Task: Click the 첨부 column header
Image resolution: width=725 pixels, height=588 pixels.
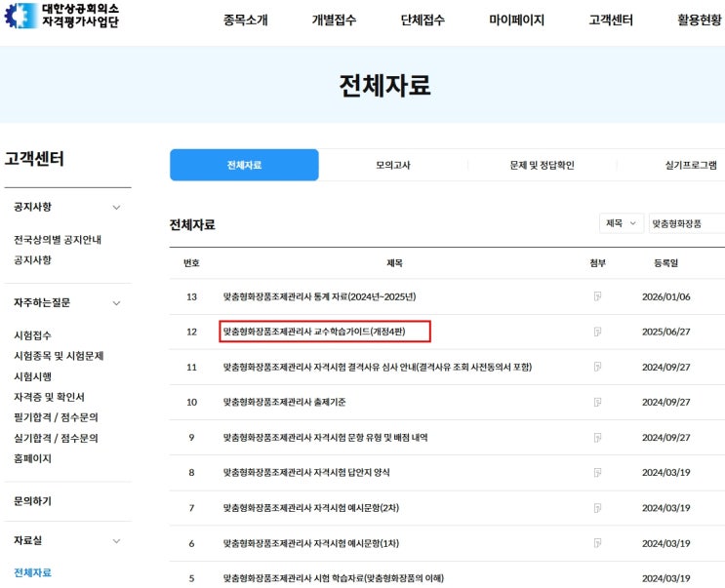Action: point(597,263)
